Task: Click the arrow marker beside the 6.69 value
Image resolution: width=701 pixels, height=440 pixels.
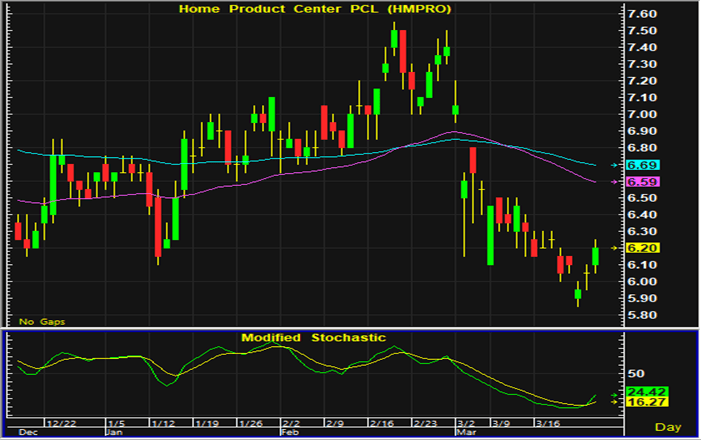Action: click(x=617, y=164)
